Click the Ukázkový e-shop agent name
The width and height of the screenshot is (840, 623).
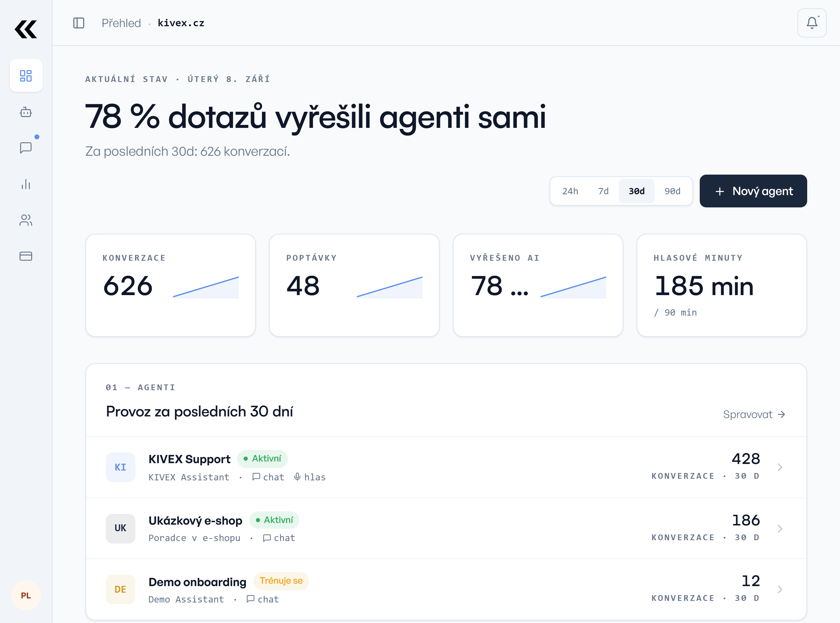tap(195, 521)
